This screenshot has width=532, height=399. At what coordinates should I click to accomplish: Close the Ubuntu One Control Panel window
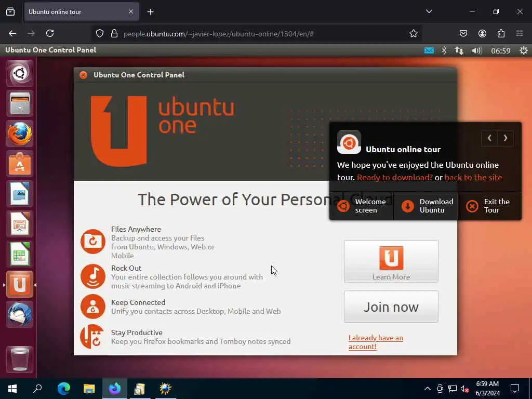point(83,75)
